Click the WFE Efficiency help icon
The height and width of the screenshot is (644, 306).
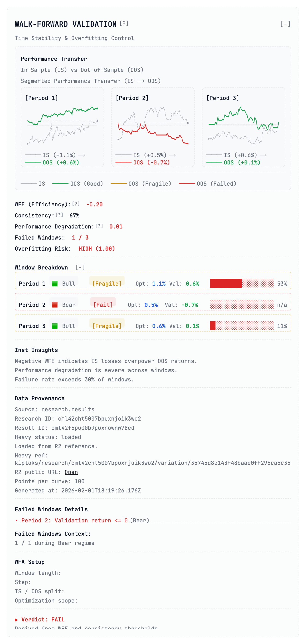[x=76, y=204]
